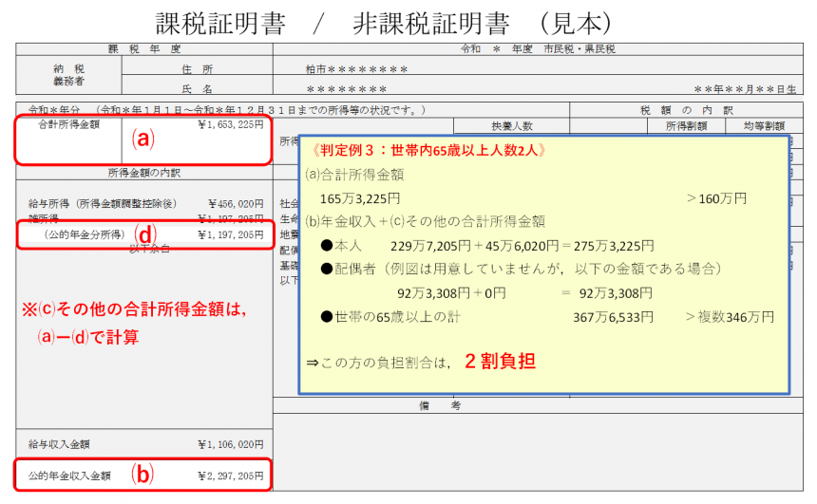The image size is (817, 504).
Task: Select the amount '¥2,297,205円'
Action: click(x=231, y=476)
